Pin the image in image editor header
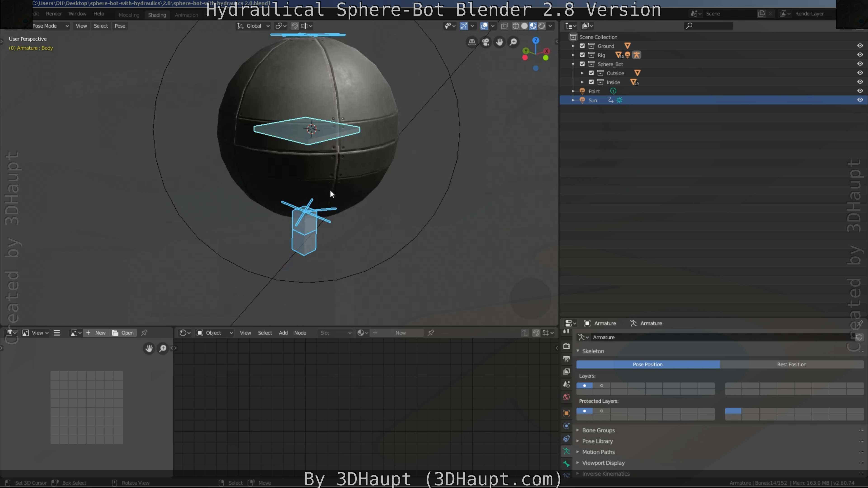868x488 pixels. pyautogui.click(x=144, y=333)
